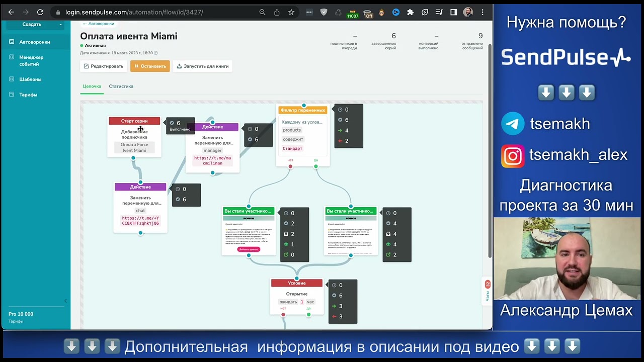Open Шаблоны in the sidebar

pos(30,79)
